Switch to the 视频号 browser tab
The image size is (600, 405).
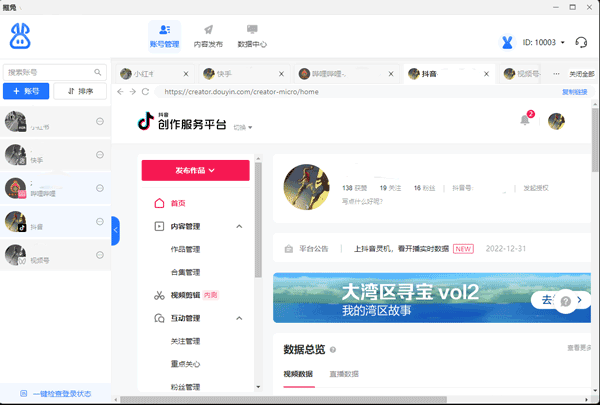522,74
